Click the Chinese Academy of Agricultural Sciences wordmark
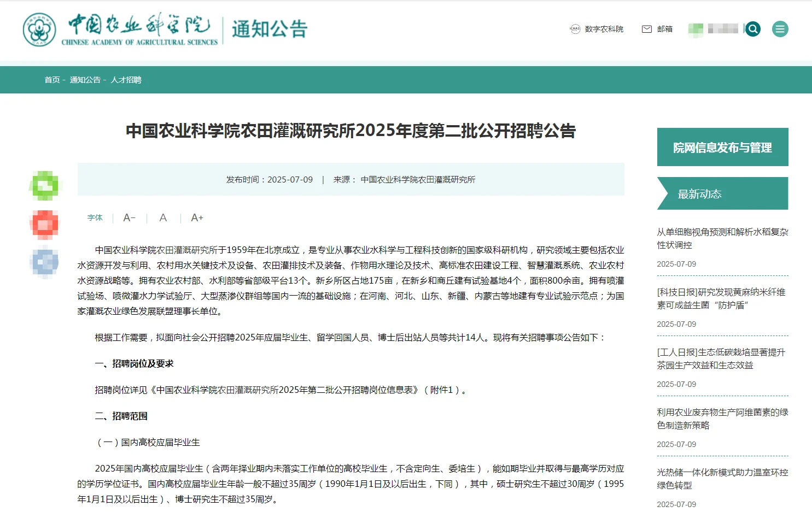 click(139, 30)
